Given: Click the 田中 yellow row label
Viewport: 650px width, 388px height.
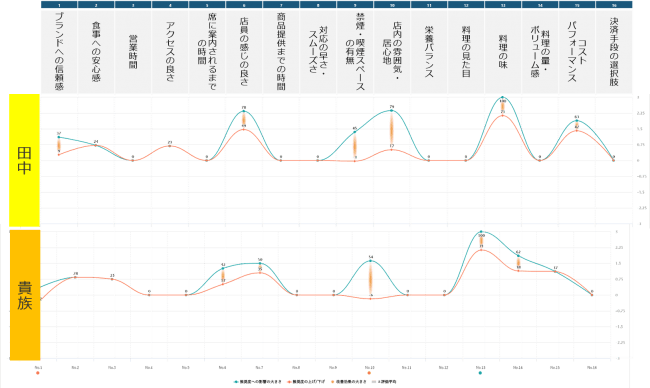Looking at the screenshot, I should pyautogui.click(x=24, y=160).
